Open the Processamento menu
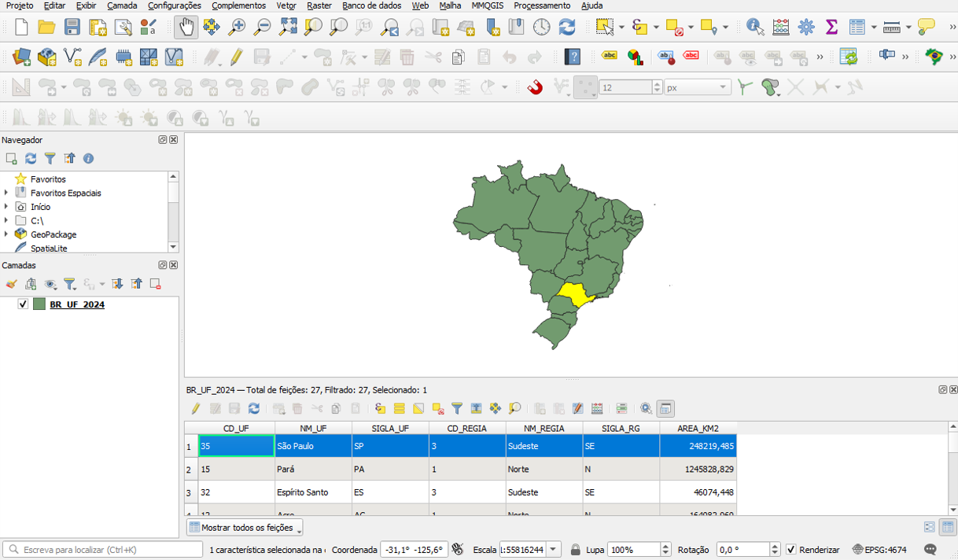958x560 pixels. (542, 6)
